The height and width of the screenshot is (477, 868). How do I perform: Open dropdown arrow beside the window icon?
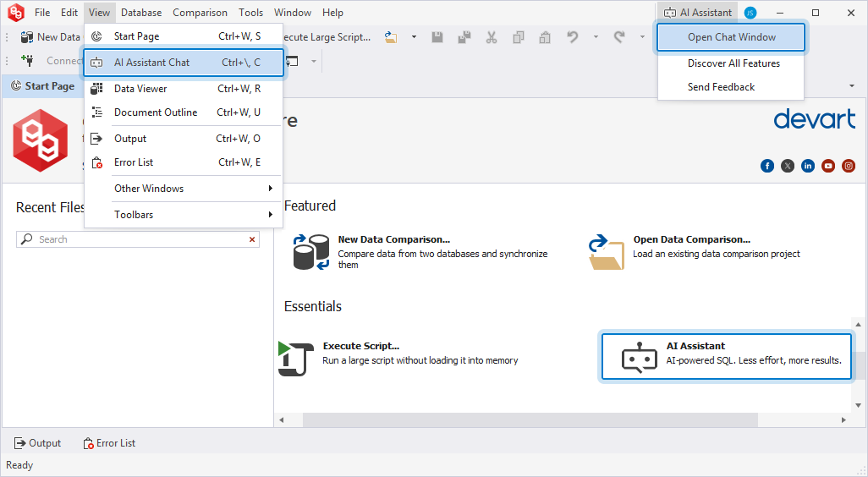pyautogui.click(x=313, y=61)
